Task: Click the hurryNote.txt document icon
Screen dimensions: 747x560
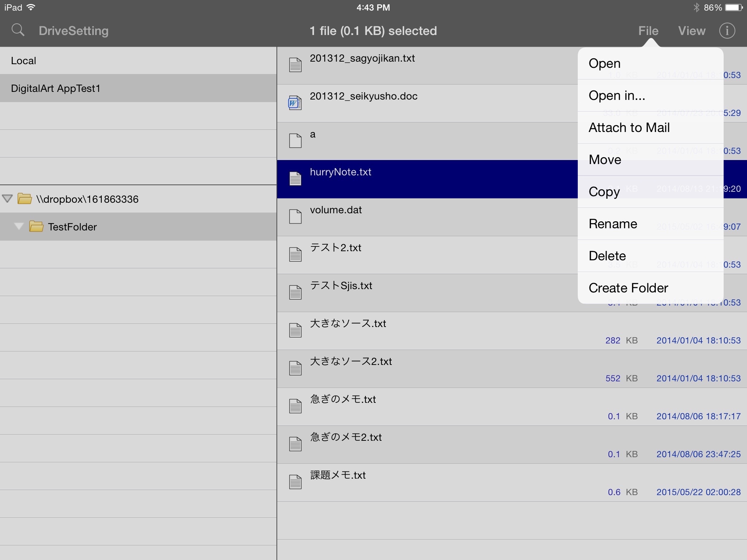Action: click(295, 179)
